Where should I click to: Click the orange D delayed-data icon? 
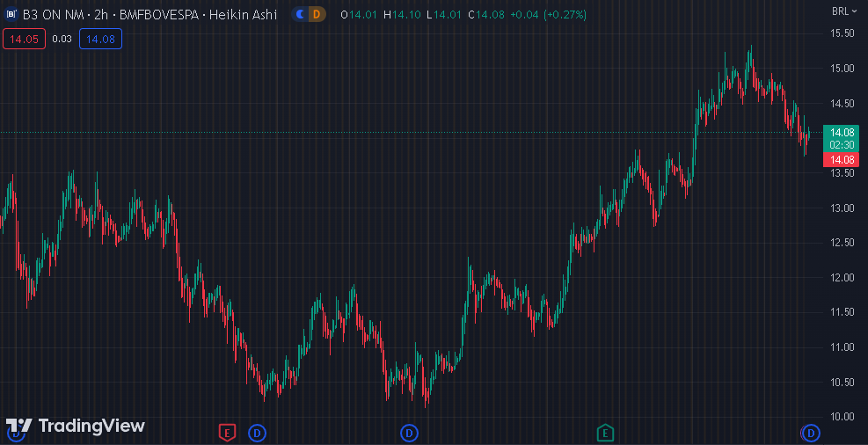point(317,14)
